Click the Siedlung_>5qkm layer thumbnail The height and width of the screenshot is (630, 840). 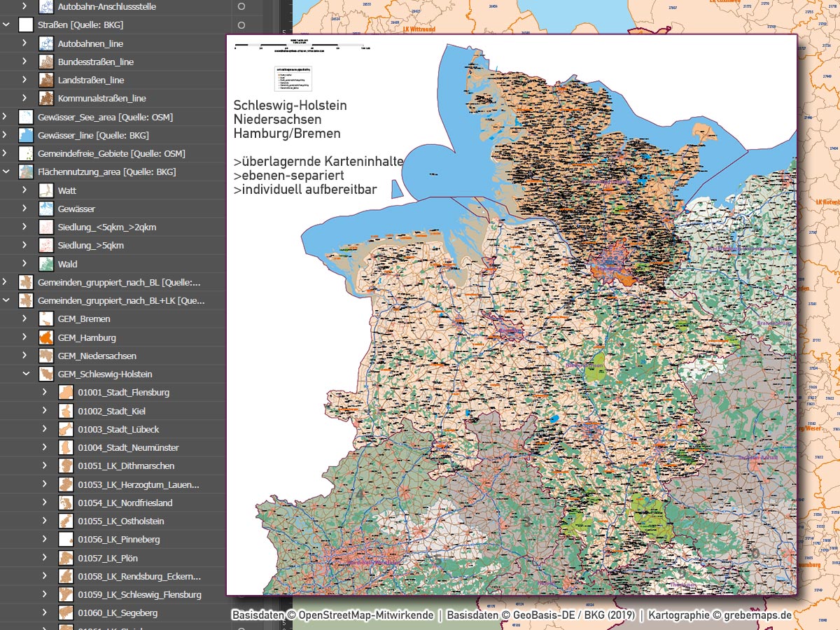(x=45, y=246)
